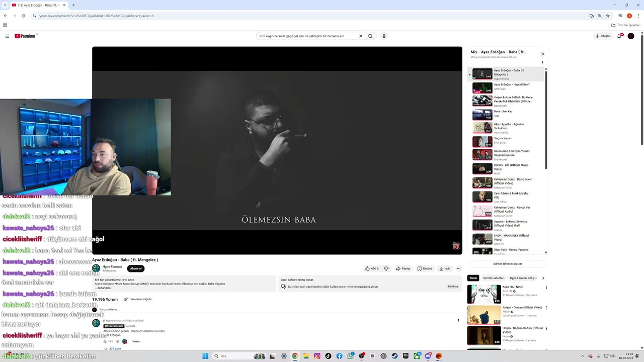Start voice search with the microphone

384,36
